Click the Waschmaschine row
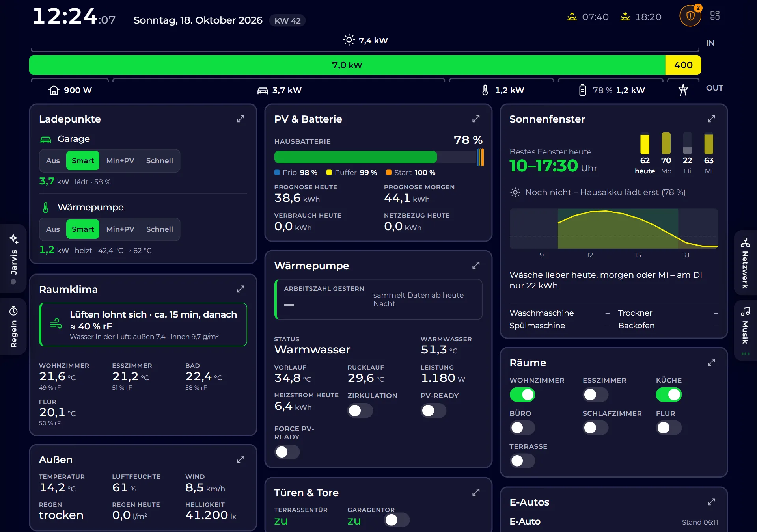The image size is (757, 532). coord(560,313)
